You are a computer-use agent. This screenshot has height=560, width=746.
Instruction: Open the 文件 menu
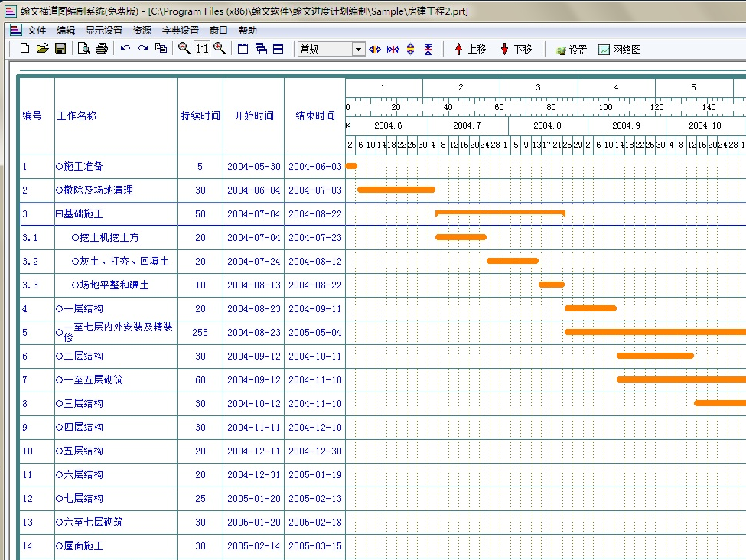click(36, 31)
